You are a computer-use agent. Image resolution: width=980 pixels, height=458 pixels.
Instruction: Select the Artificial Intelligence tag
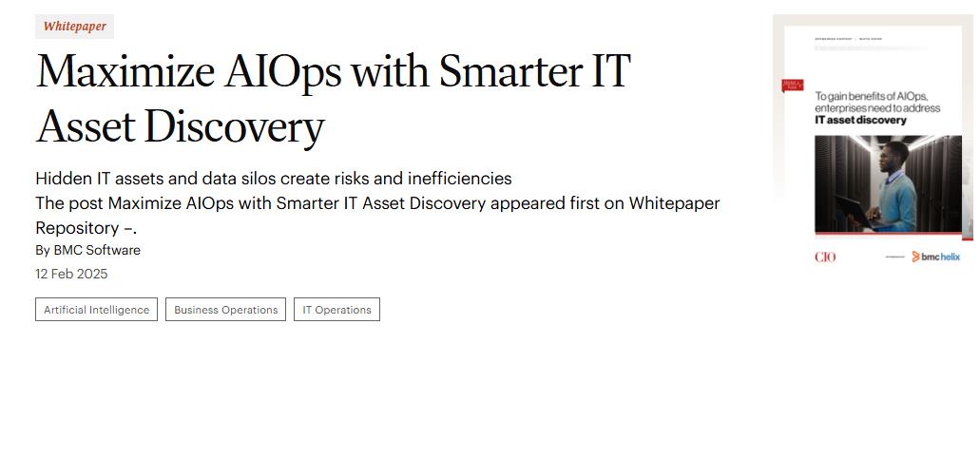[x=96, y=310]
